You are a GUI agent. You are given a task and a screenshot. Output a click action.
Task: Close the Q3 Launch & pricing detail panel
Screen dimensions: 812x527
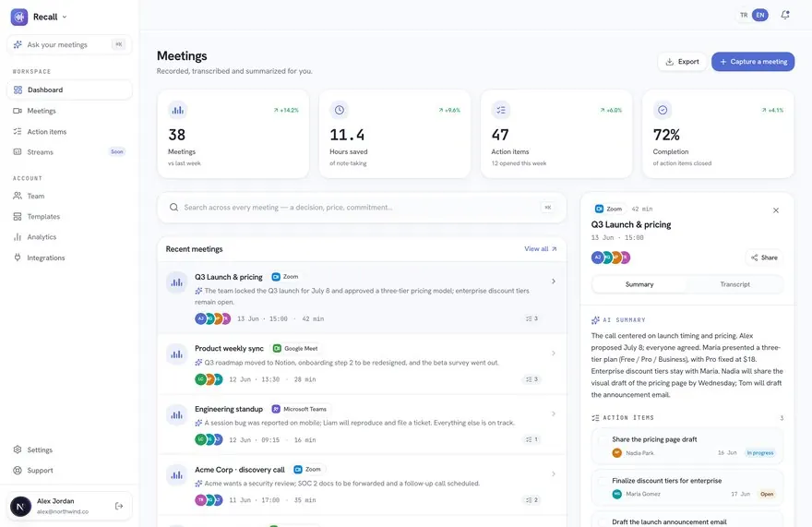click(776, 210)
